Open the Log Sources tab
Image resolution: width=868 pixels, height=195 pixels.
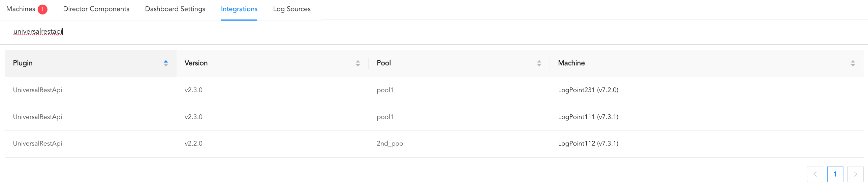click(x=292, y=9)
